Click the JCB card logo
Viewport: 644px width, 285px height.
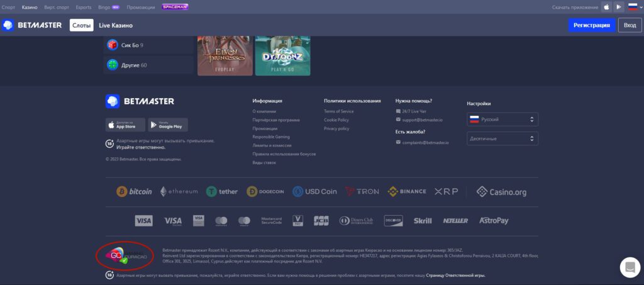[321, 221]
